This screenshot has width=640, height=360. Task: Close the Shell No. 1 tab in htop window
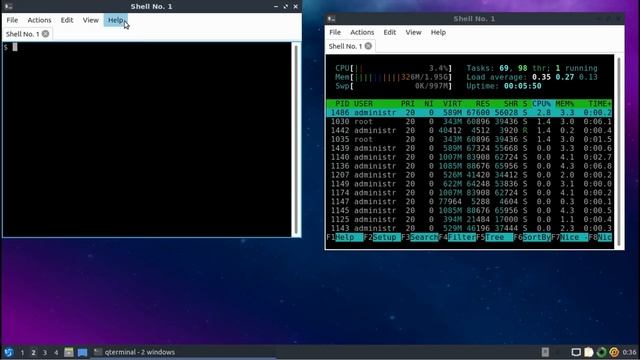(369, 46)
